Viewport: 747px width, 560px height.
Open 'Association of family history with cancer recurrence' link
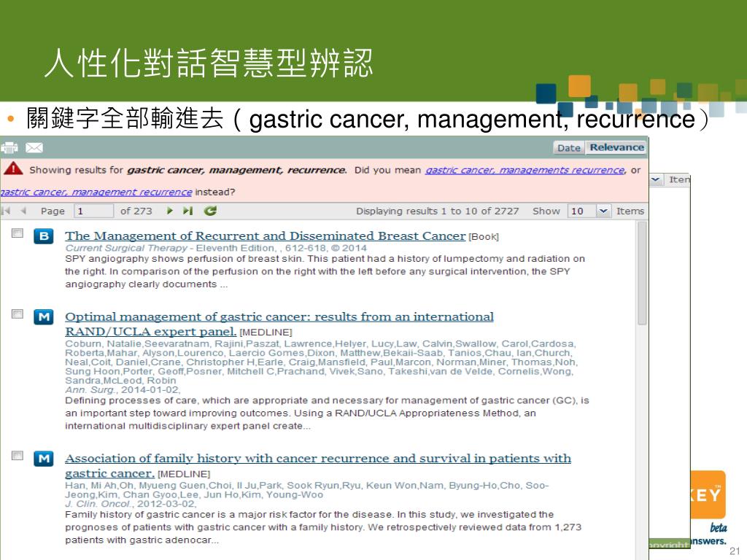pos(318,466)
